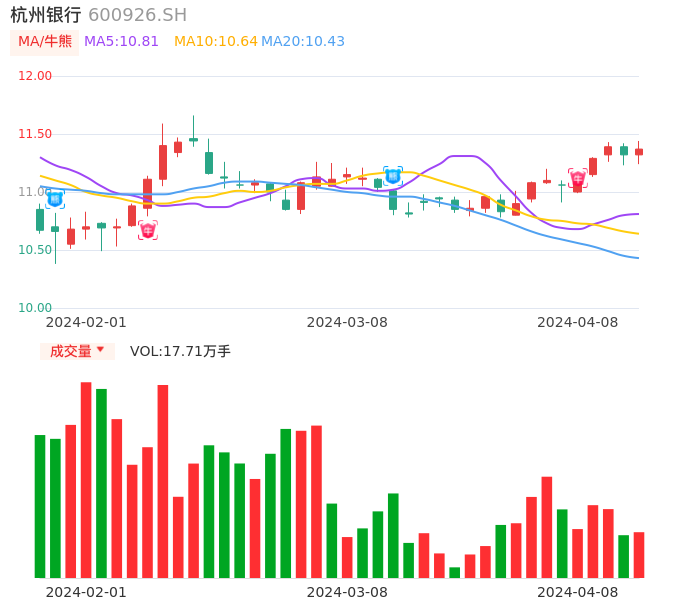This screenshot has width=686, height=606.
Task: Click the 杭州银行 stock name title
Action: tap(46, 15)
